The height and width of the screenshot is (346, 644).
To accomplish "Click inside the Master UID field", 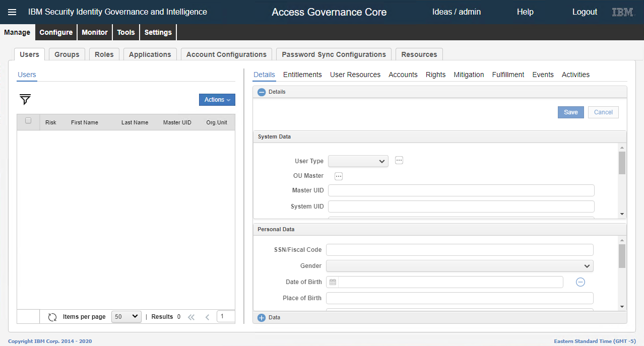I will 460,190.
